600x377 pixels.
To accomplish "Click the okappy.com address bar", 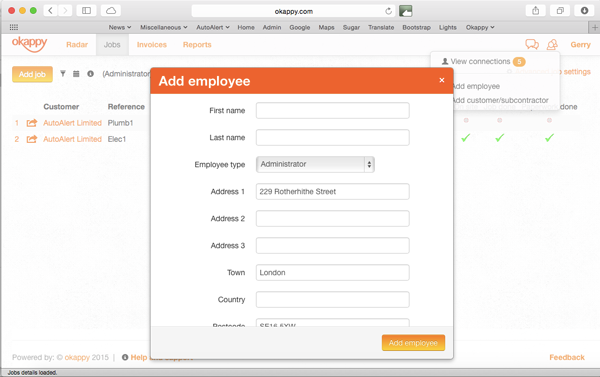I will [293, 11].
